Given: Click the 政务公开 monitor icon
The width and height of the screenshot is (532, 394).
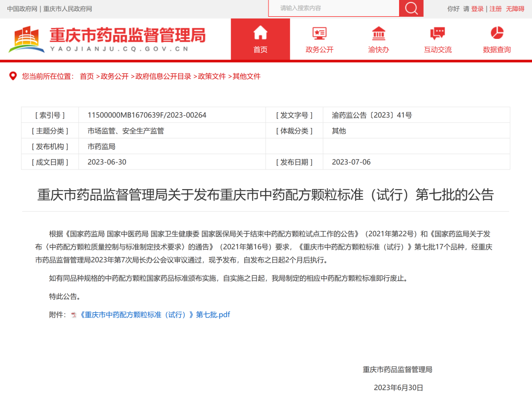Looking at the screenshot, I should 319,33.
